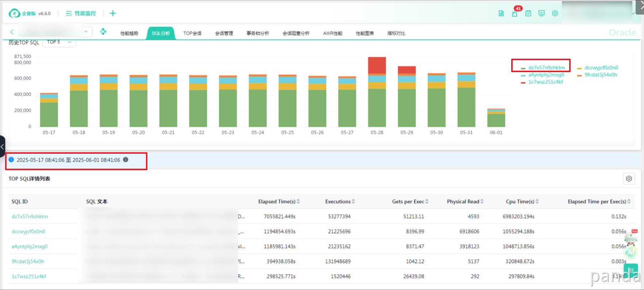Viewport: 644px width, 290px height.
Task: Select the 1048713.856s CPU time cell
Action: click(518, 246)
